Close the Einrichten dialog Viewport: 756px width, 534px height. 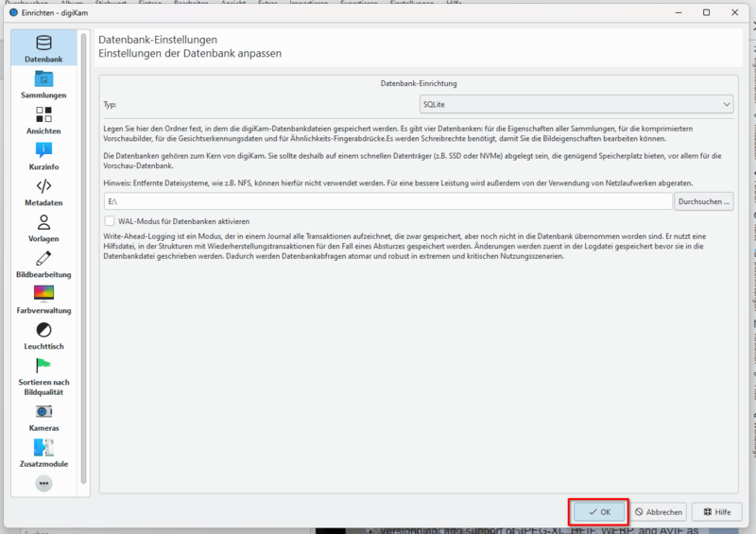pyautogui.click(x=735, y=12)
